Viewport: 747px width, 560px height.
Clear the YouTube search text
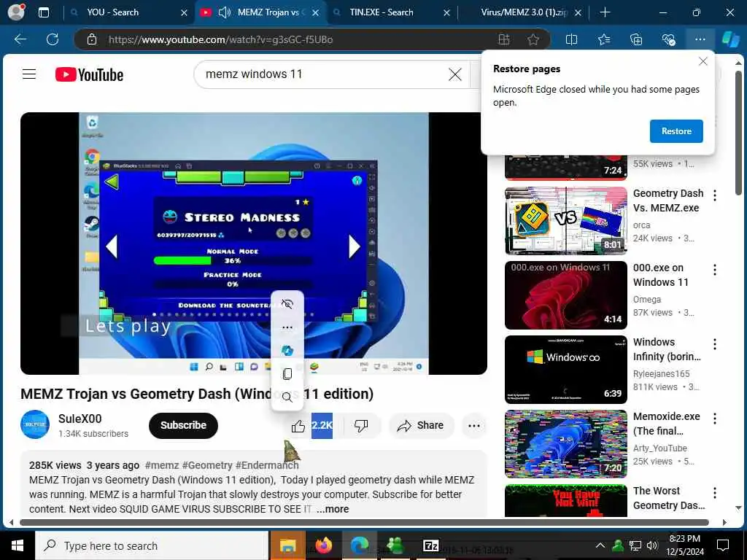455,74
